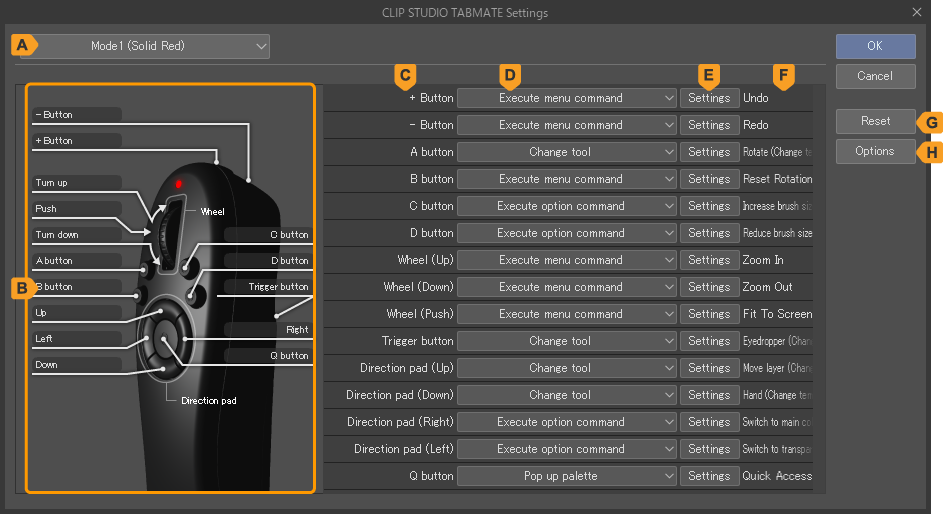Screen dimensions: 952x516
Task: Open the Options dialog
Action: point(875,151)
